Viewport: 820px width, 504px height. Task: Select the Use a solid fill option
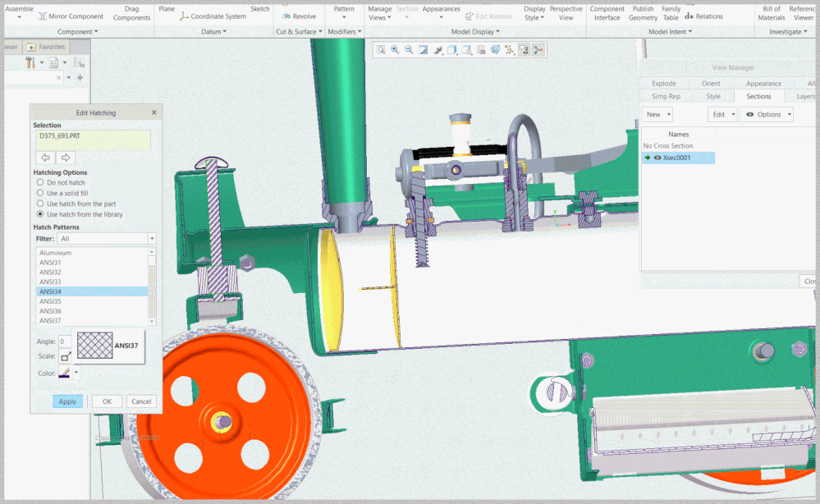click(40, 193)
